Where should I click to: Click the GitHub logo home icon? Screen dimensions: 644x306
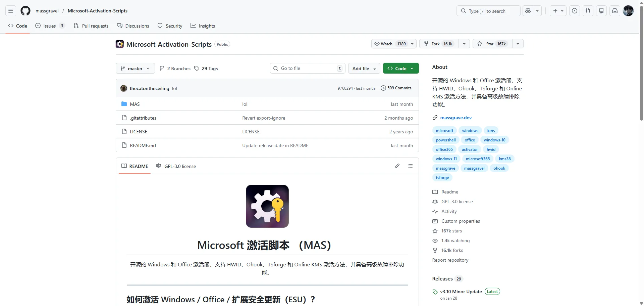[x=25, y=11]
